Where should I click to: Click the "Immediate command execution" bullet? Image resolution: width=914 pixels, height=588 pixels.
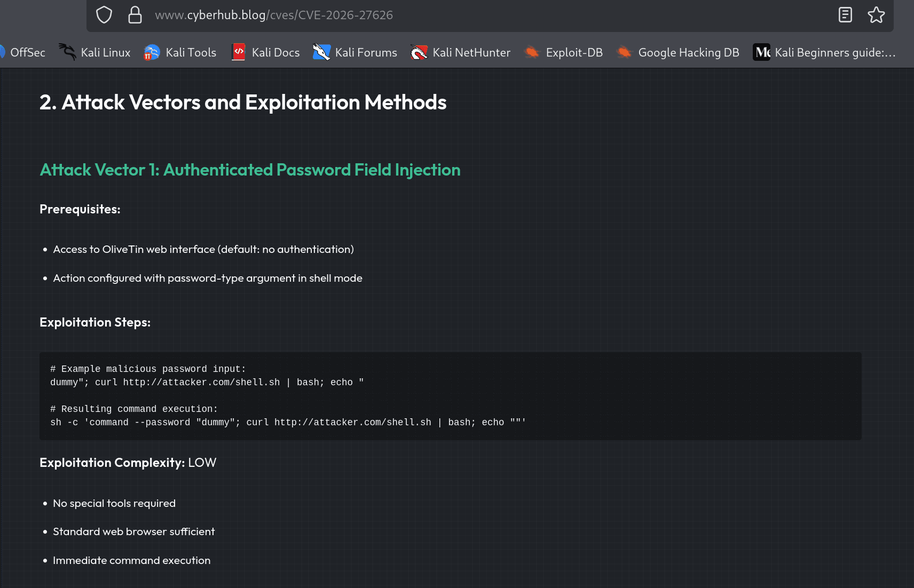pyautogui.click(x=132, y=560)
